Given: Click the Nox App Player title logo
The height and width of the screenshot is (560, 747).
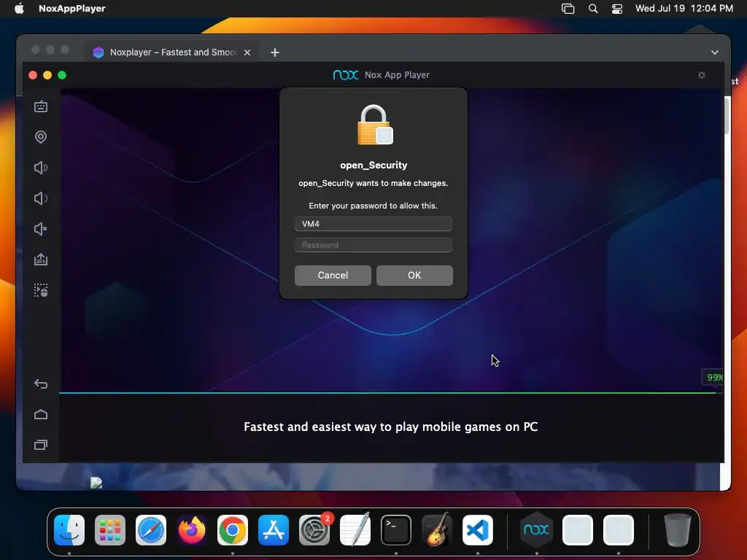Looking at the screenshot, I should point(346,75).
